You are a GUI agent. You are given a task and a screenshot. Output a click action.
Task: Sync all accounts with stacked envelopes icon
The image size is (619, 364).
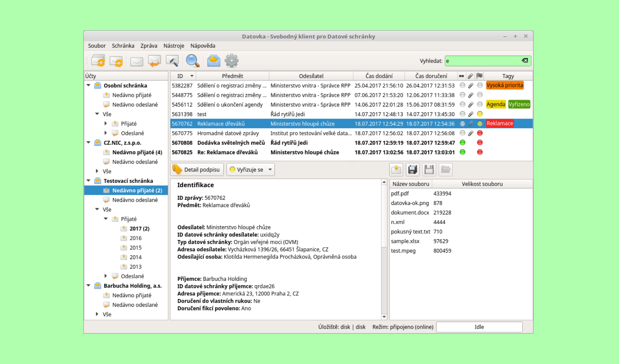point(98,61)
